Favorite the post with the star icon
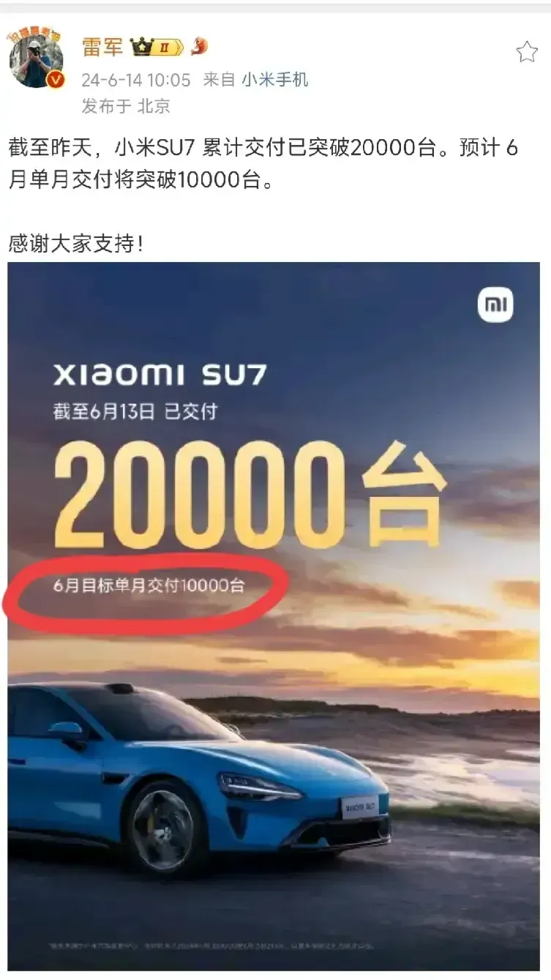This screenshot has height=980, width=551. (527, 52)
